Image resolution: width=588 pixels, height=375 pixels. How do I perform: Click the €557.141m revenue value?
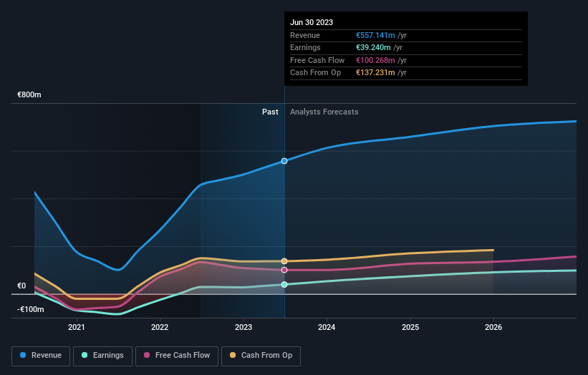[375, 35]
